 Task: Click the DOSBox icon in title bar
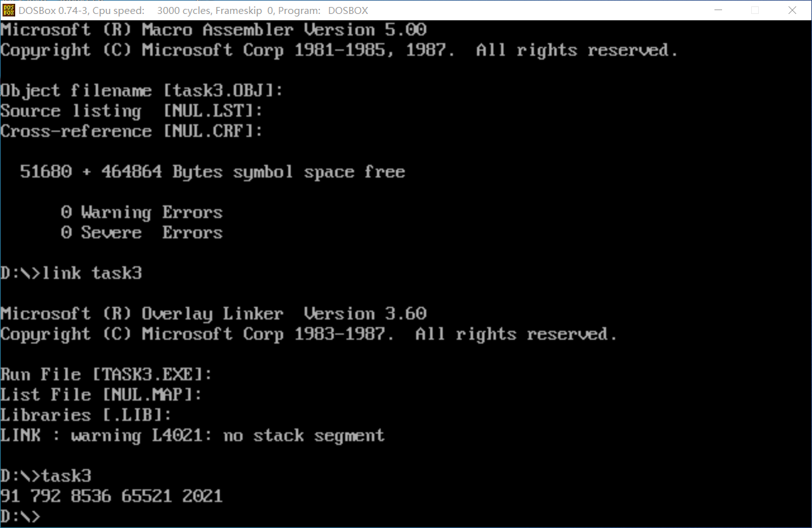click(8, 10)
